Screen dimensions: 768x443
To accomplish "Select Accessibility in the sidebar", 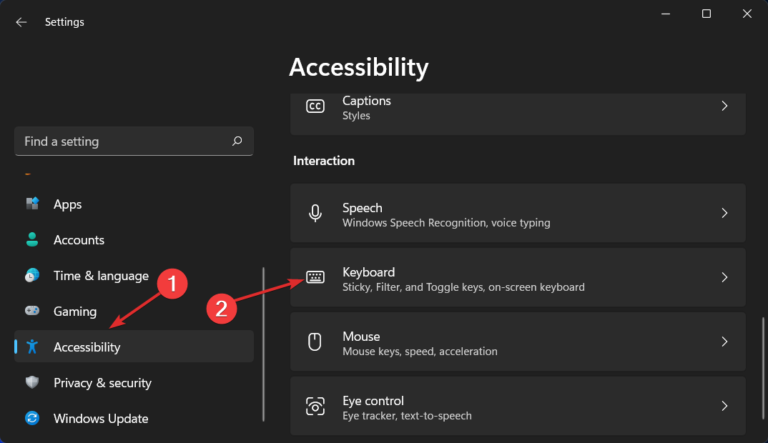I will tap(87, 347).
